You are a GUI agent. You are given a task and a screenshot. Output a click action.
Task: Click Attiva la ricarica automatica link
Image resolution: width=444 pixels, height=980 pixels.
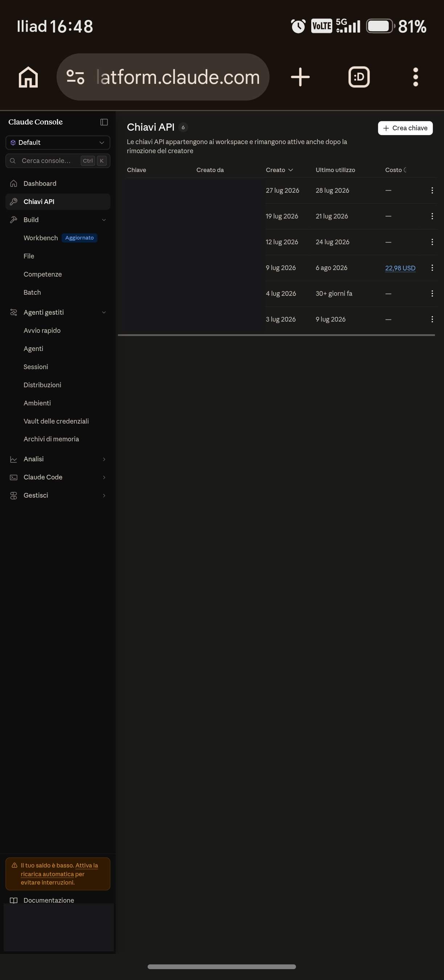tap(59, 870)
